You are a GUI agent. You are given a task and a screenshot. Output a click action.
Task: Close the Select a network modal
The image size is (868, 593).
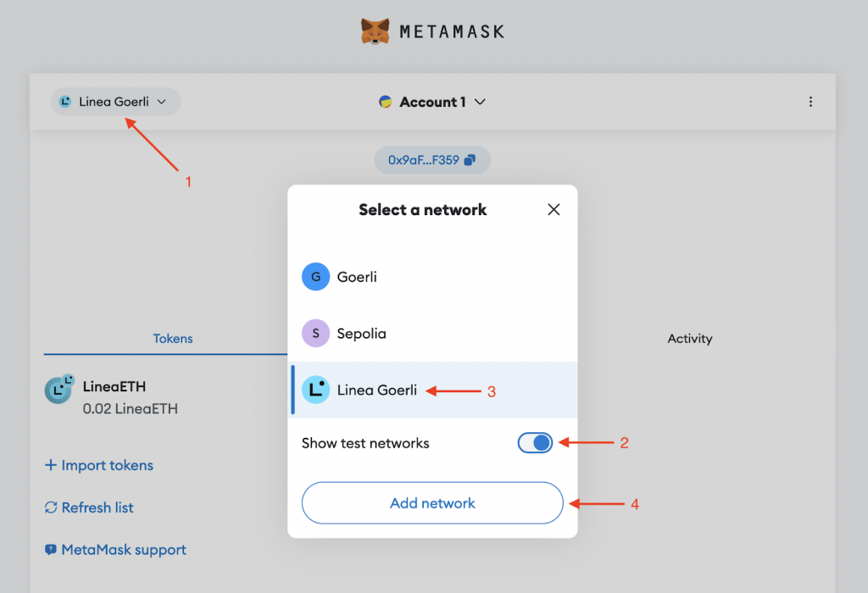click(554, 209)
